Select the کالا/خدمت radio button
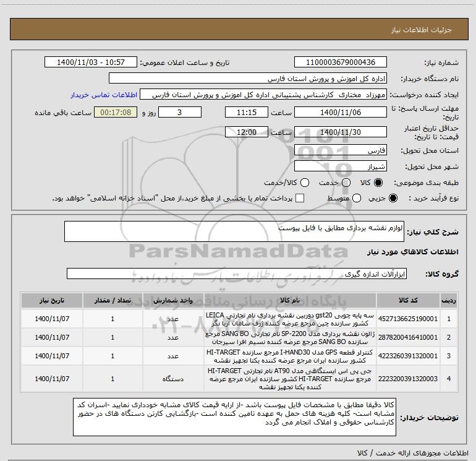The image size is (476, 461). point(305,183)
